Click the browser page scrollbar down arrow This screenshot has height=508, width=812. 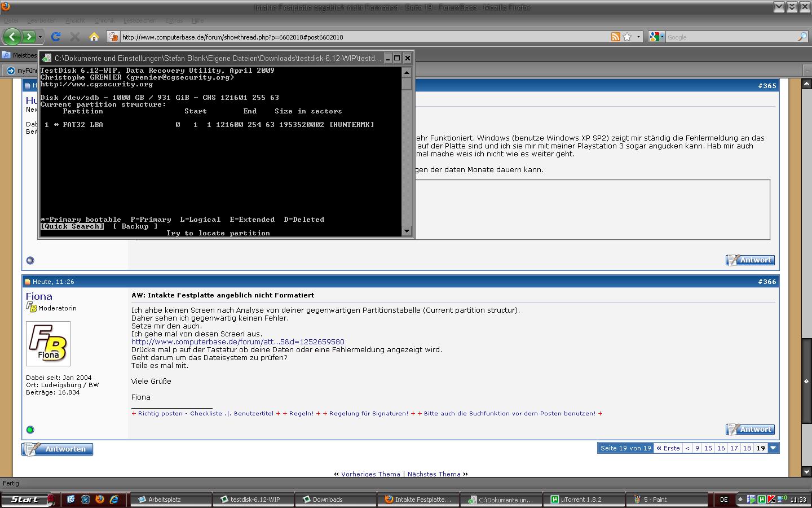(x=806, y=471)
